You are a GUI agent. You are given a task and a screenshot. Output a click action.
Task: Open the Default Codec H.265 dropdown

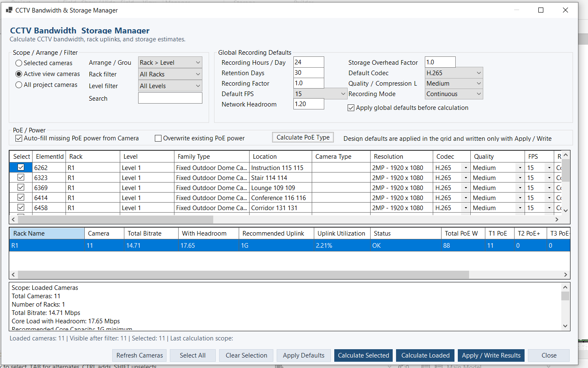(x=454, y=73)
